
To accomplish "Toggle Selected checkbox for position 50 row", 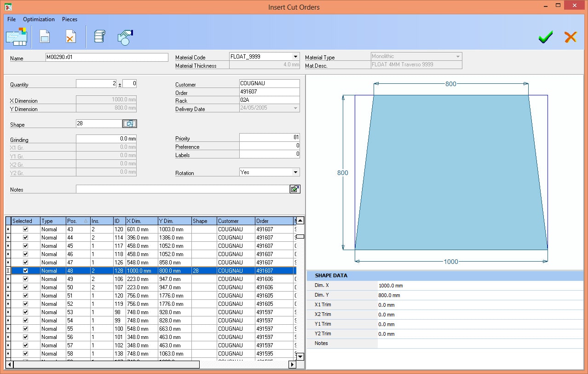I will (x=26, y=287).
